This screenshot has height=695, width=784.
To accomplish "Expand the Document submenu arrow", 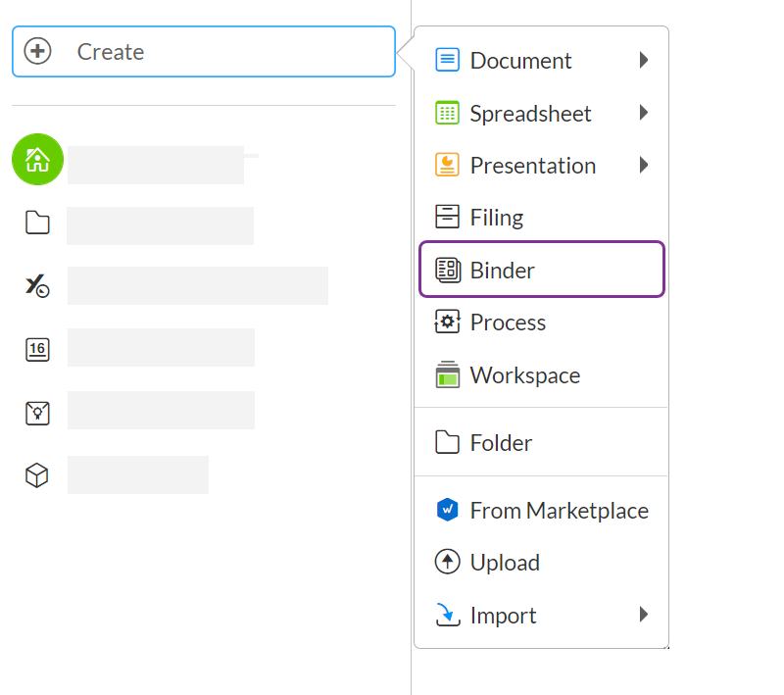I will 645,60.
